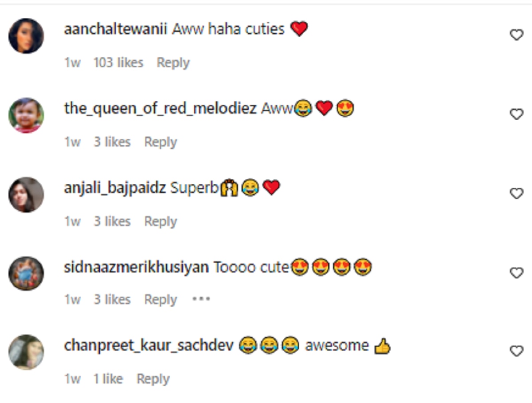Like the_queen_of_red_melodiez's comment heart
This screenshot has height=403, width=532.
(x=516, y=115)
